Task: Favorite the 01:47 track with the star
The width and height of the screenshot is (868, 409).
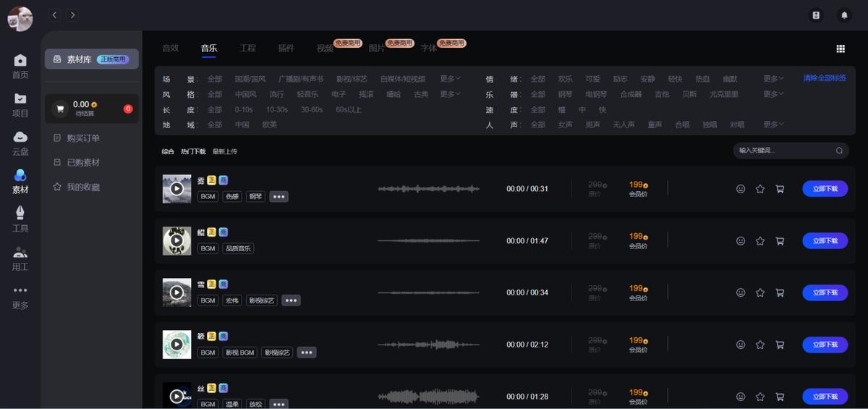Action: click(x=760, y=241)
